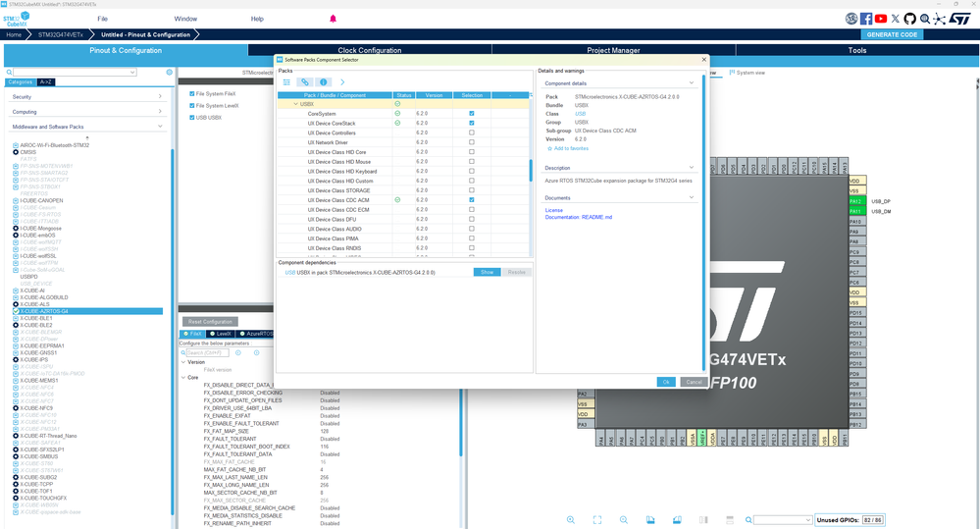Click the USB class link in details
Viewport: 980px width, 529px height.
[581, 114]
